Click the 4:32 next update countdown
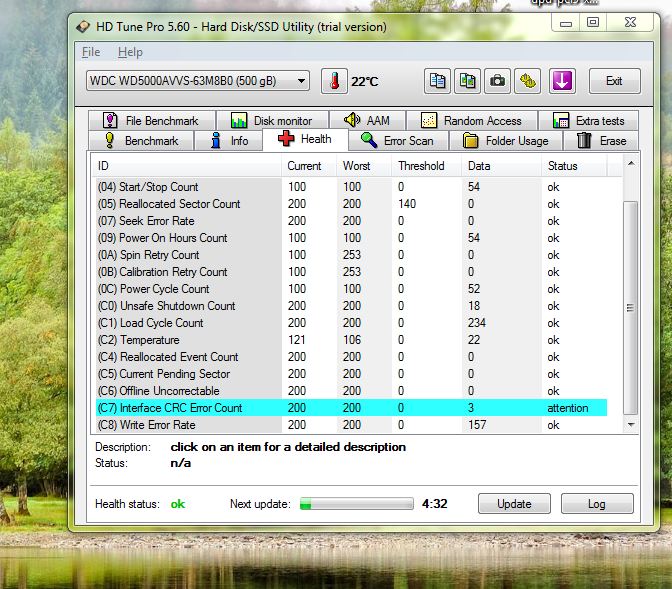The height and width of the screenshot is (589, 672). 435,504
